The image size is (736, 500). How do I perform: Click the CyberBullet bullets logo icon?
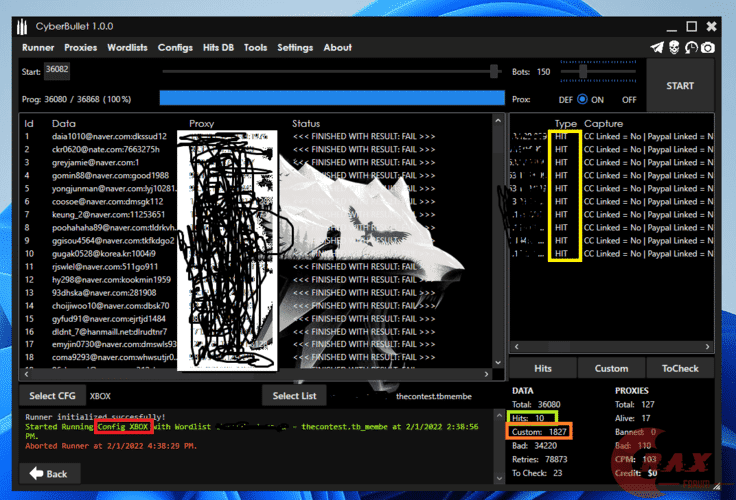tap(22, 27)
